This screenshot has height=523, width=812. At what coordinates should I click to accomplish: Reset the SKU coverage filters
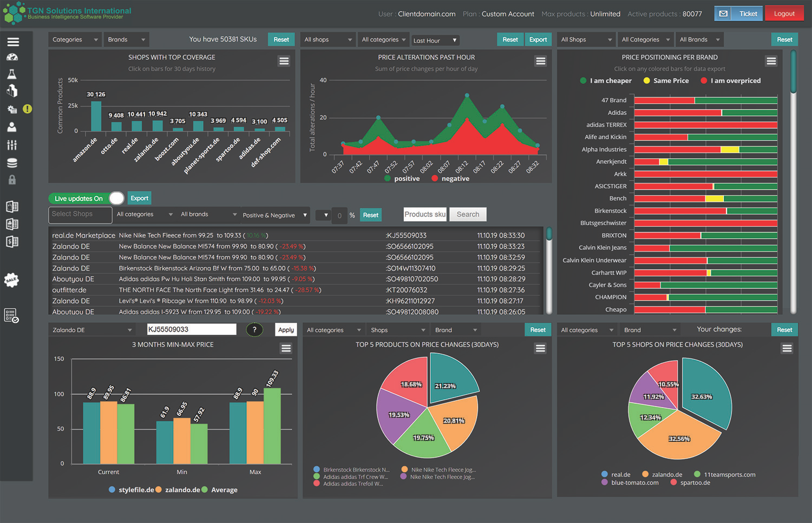(281, 39)
